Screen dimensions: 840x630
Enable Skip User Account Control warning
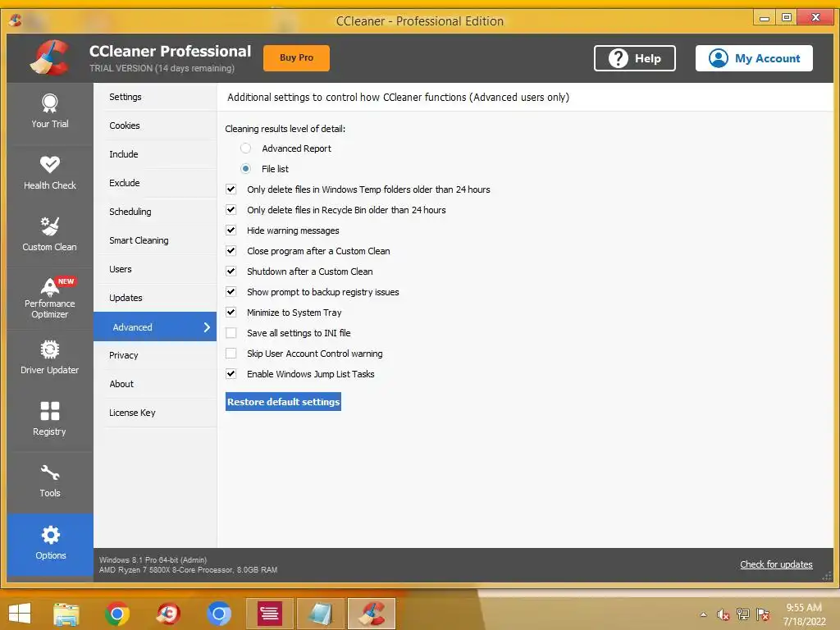point(231,354)
